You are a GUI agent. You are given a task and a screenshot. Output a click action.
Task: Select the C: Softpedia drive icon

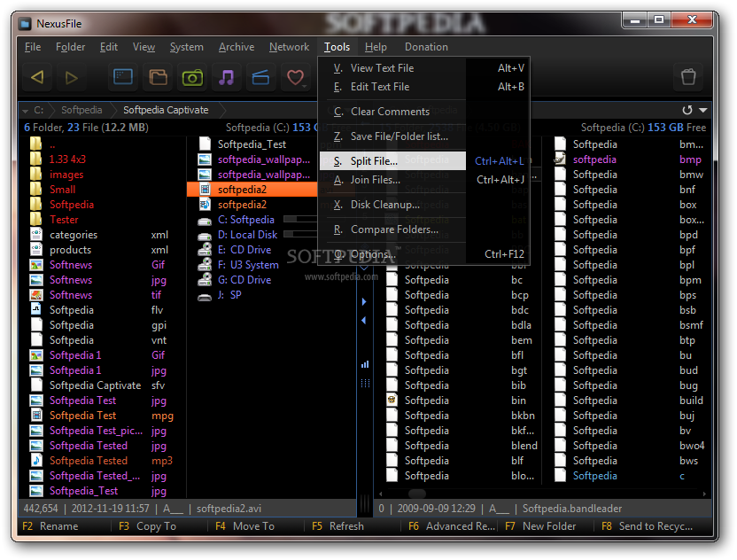tap(205, 220)
